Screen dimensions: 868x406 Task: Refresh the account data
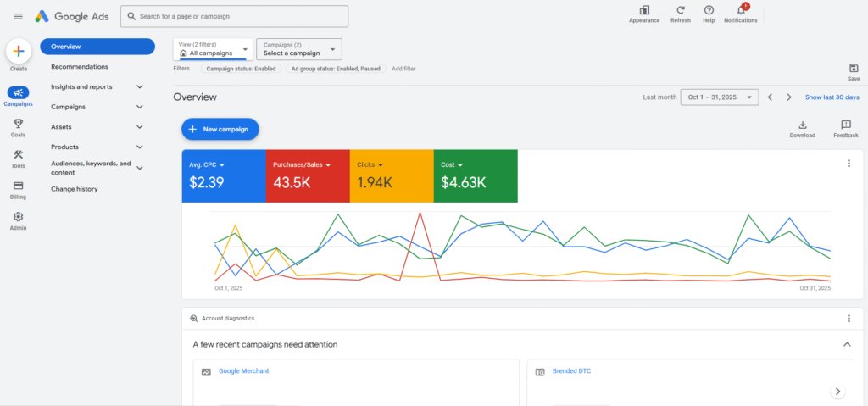(x=680, y=11)
